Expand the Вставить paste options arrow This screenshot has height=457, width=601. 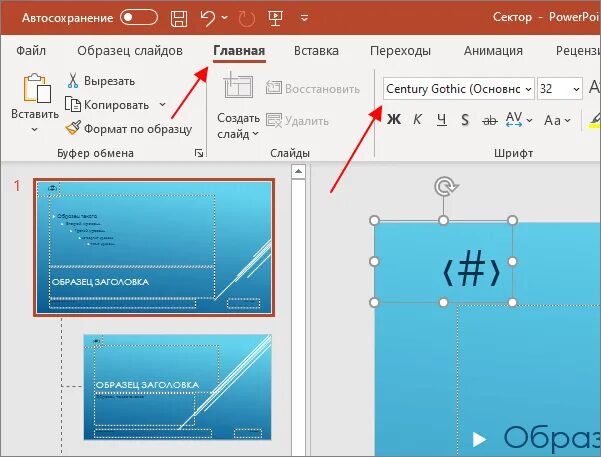coord(34,130)
